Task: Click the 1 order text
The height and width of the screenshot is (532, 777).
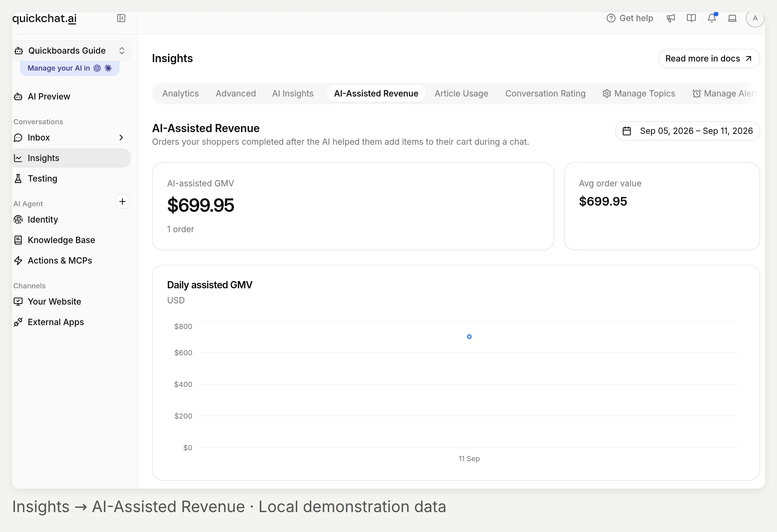Action: tap(181, 230)
